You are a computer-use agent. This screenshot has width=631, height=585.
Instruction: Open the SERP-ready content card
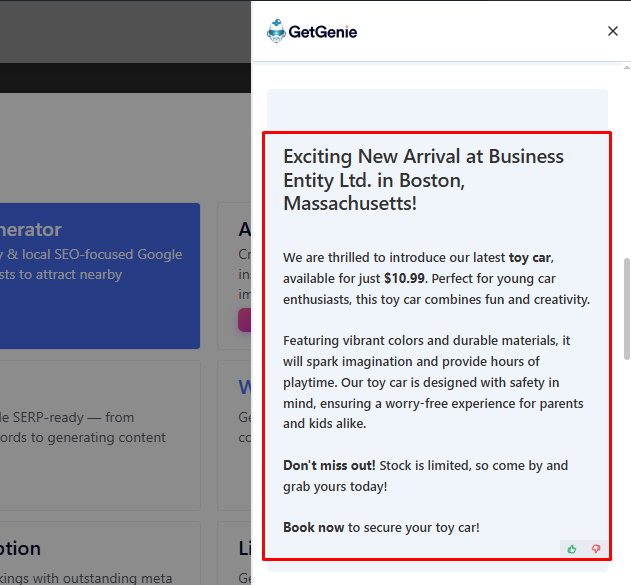tap(100, 430)
